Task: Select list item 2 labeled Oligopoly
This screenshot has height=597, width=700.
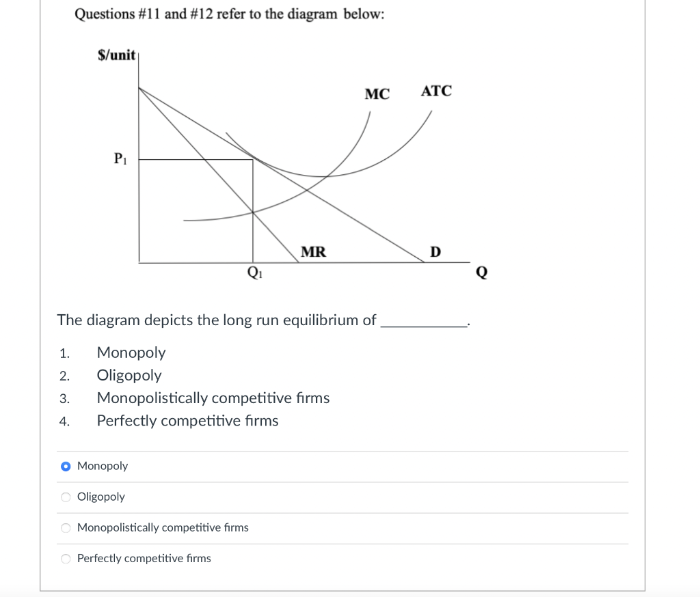Action: (129, 375)
